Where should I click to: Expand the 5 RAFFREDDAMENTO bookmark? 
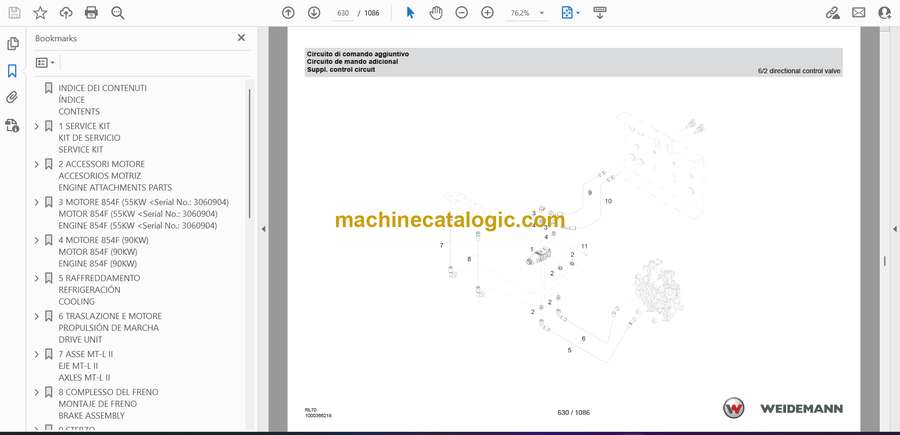point(37,278)
